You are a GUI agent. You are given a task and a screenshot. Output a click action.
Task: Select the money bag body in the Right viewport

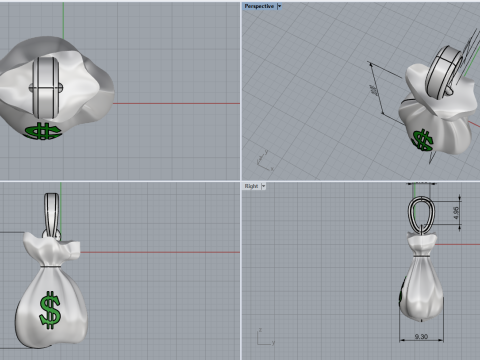click(x=421, y=288)
